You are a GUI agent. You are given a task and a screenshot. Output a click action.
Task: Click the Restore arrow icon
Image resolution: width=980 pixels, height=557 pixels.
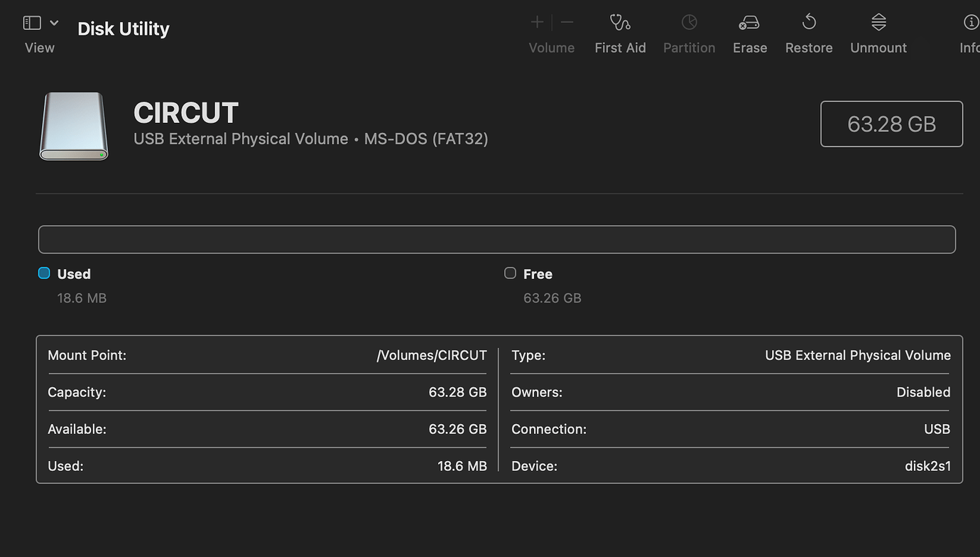(x=809, y=23)
